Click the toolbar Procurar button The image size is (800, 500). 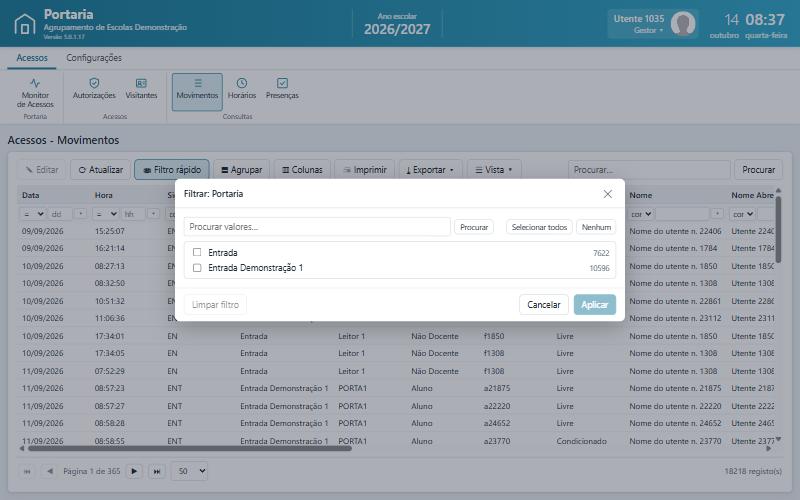pyautogui.click(x=758, y=170)
